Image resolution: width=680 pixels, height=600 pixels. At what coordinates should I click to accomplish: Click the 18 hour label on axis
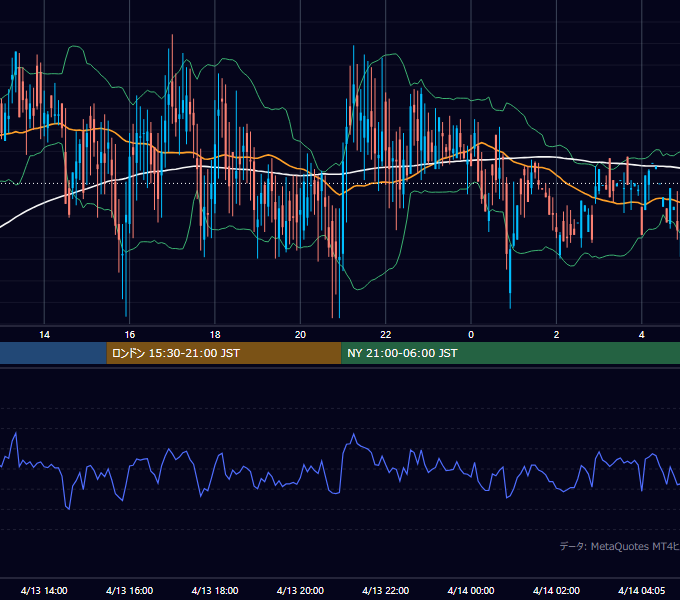click(215, 335)
